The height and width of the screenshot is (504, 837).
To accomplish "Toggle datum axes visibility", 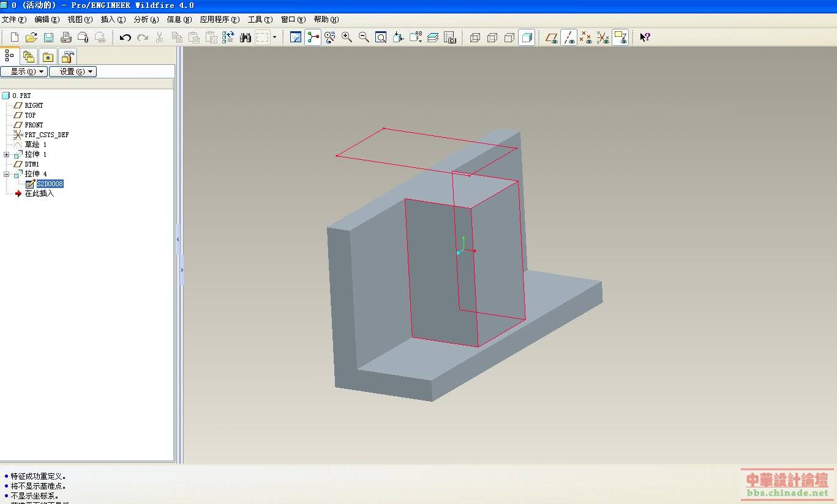I will click(569, 37).
